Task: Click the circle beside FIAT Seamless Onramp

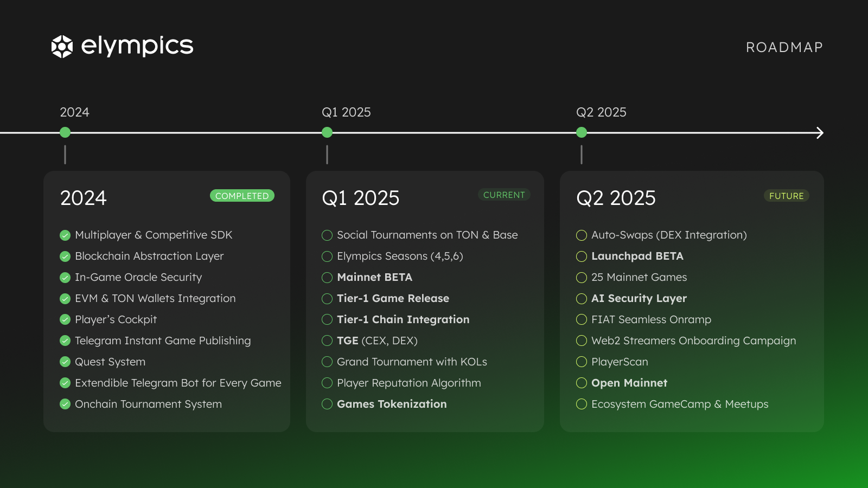Action: coord(582,320)
